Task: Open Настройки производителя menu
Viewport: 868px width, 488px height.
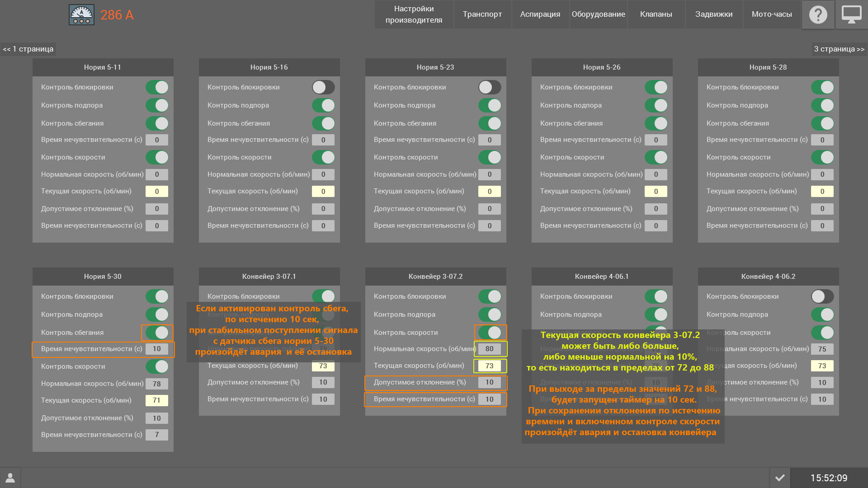Action: point(414,14)
